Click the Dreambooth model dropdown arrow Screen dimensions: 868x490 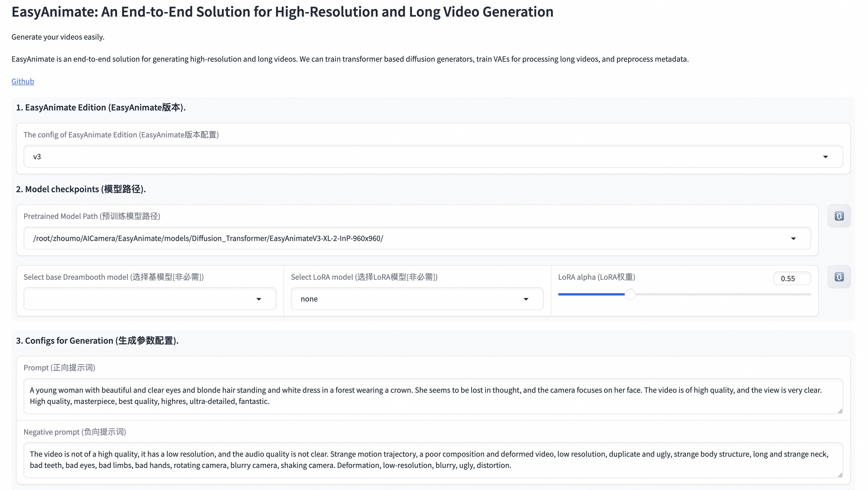[x=259, y=299]
